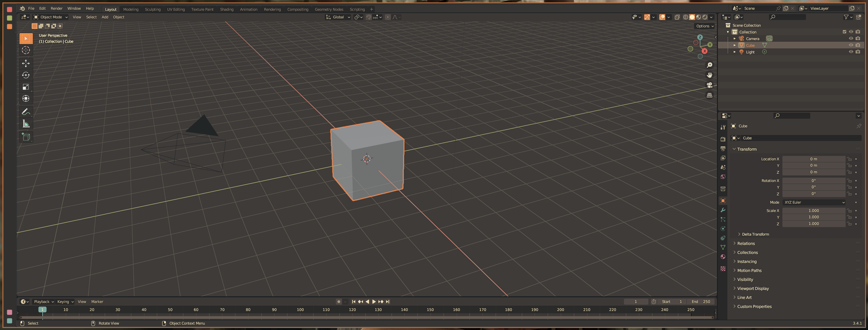This screenshot has width=868, height=330.
Task: Open the Output properties tab
Action: click(723, 149)
